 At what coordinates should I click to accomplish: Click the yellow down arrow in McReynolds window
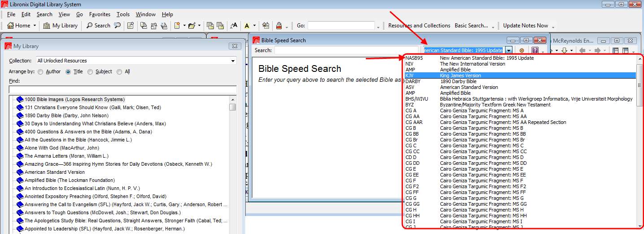tap(565, 50)
